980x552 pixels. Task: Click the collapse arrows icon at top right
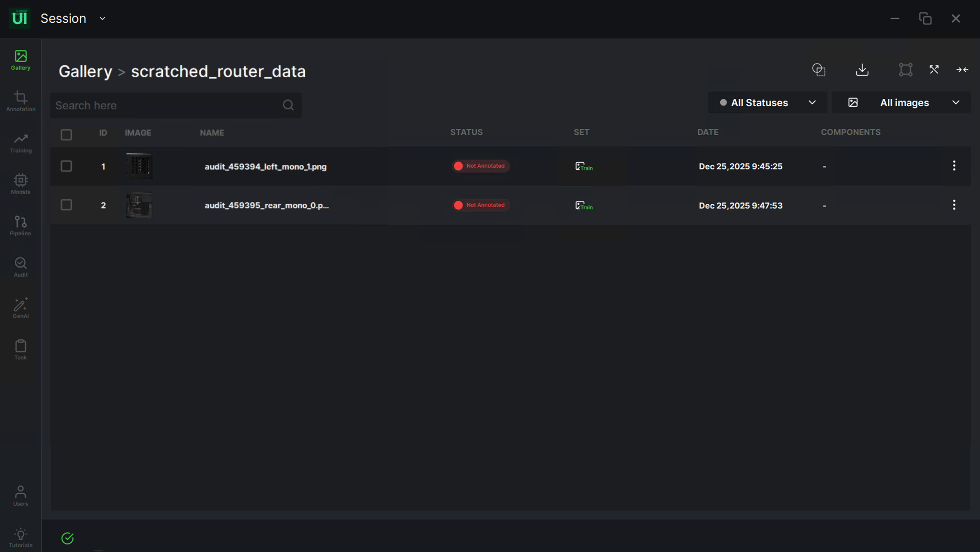962,70
